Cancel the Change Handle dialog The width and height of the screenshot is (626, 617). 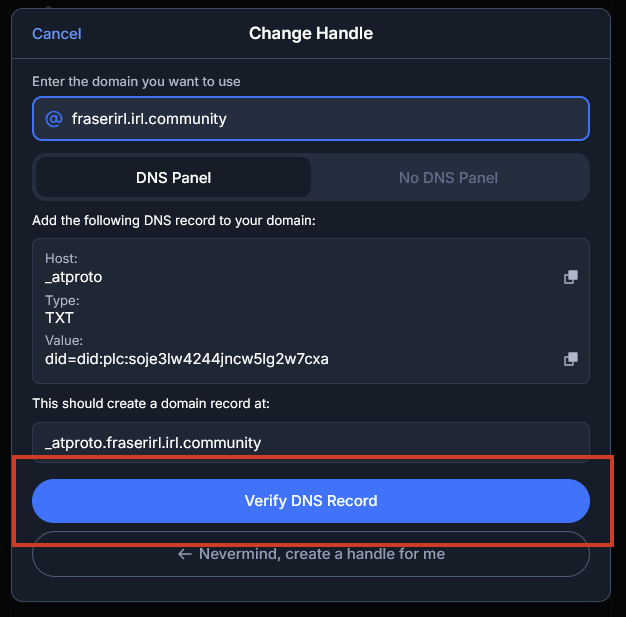coord(57,34)
